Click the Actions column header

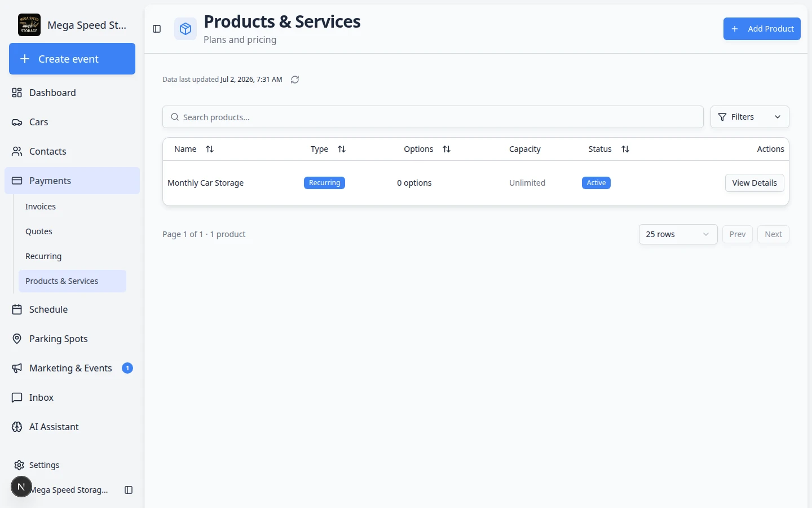pos(770,149)
